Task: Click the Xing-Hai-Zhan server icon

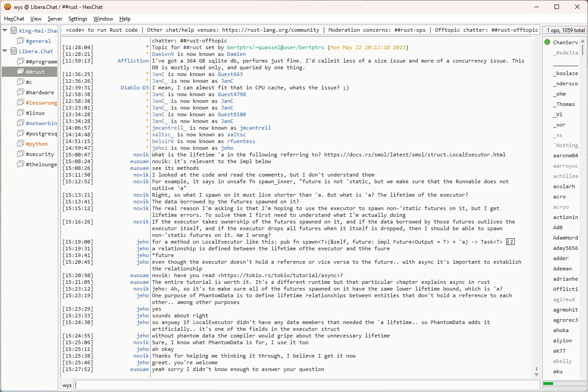Action: tap(14, 31)
